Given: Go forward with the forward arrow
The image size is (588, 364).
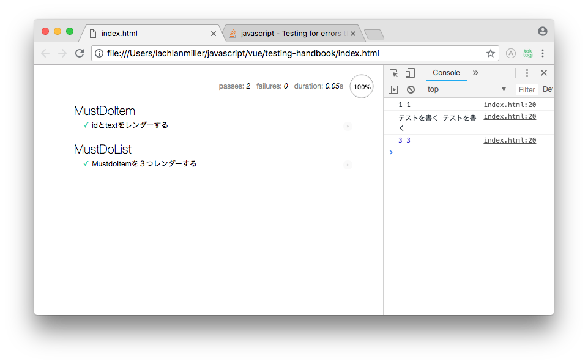Looking at the screenshot, I should click(x=62, y=53).
